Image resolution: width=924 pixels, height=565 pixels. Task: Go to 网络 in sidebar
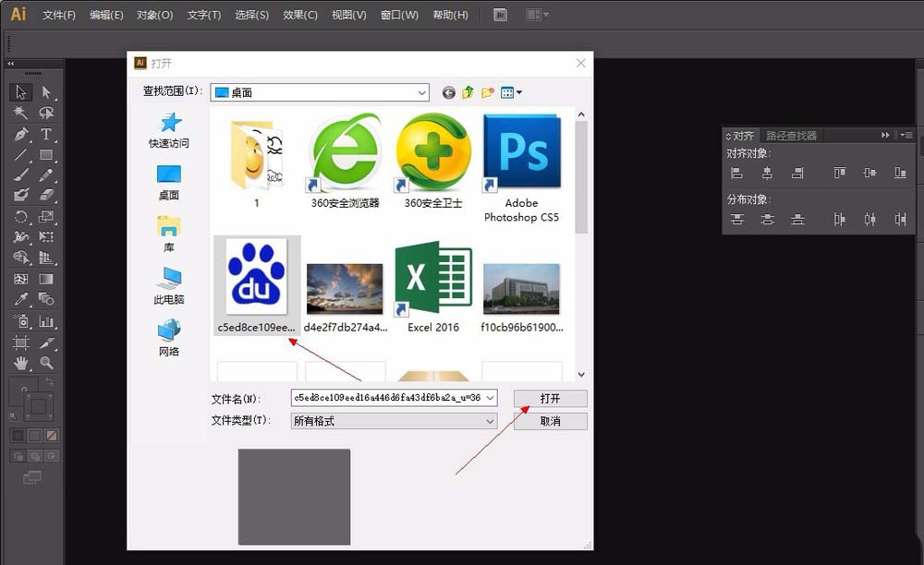pos(169,338)
